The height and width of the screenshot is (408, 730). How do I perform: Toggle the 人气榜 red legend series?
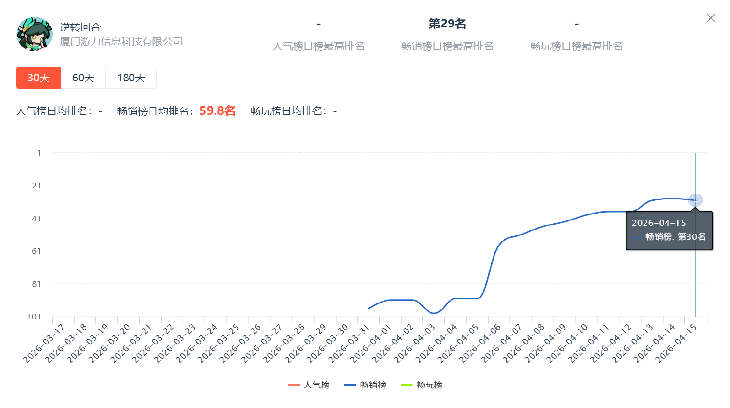pyautogui.click(x=309, y=385)
